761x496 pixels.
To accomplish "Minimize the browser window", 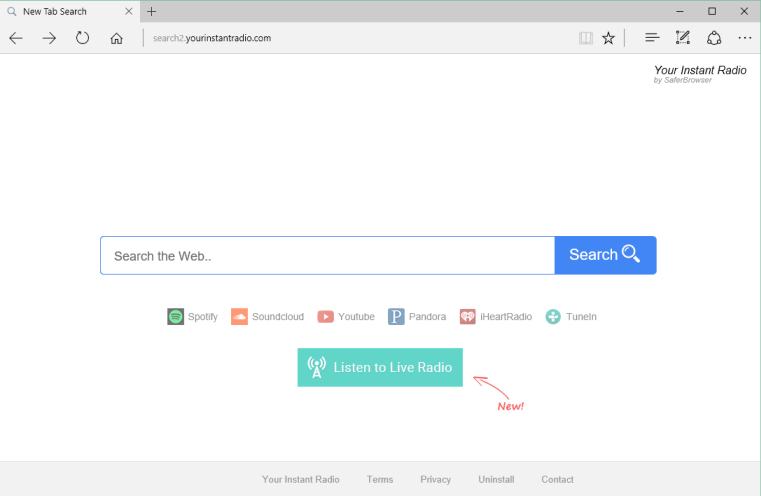I will [680, 11].
